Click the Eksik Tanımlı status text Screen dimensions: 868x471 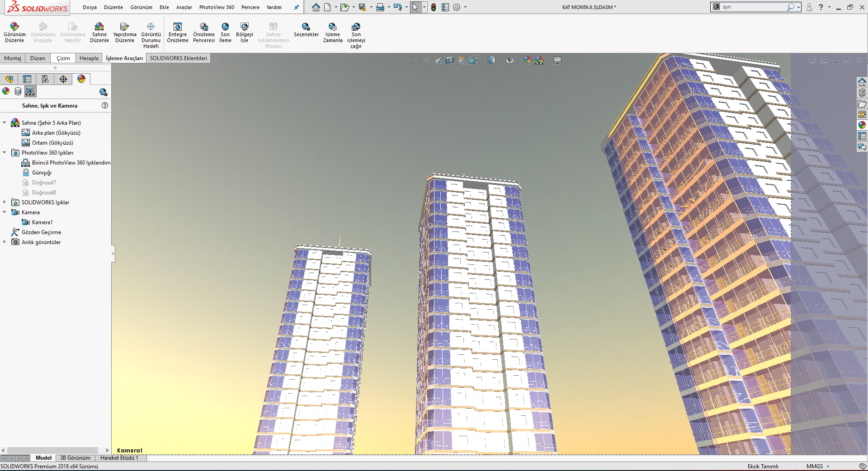(763, 466)
